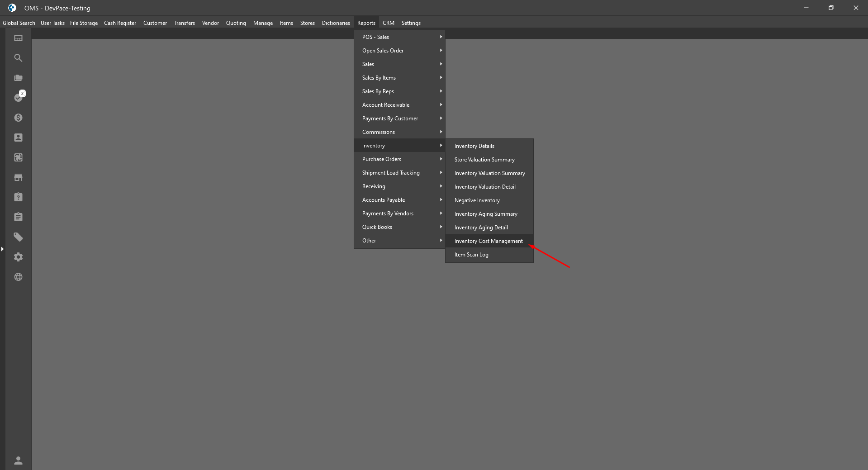The height and width of the screenshot is (470, 868).
Task: Select Quick Books in the Reports menu
Action: coord(399,227)
